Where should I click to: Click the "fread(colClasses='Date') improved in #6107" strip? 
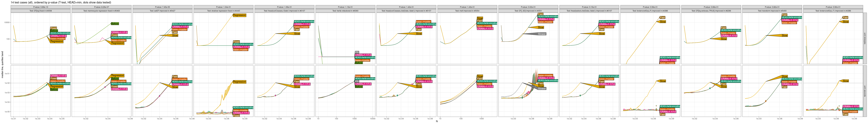(x=284, y=11)
